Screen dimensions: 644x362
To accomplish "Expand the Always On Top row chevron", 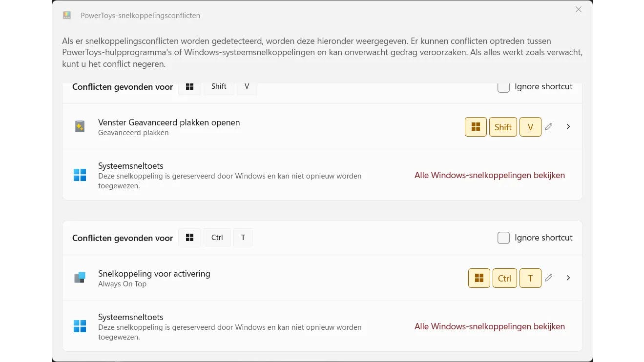I will click(568, 278).
